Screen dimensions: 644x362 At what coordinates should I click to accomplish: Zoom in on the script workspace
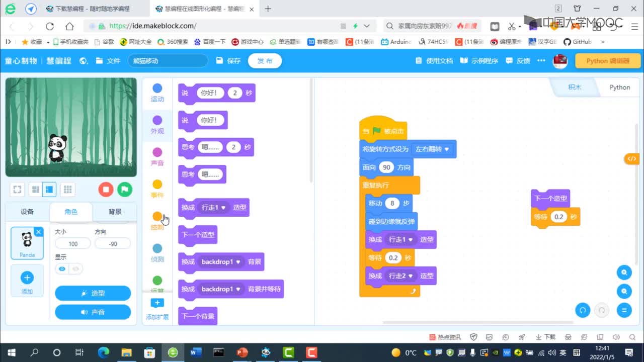click(x=624, y=273)
